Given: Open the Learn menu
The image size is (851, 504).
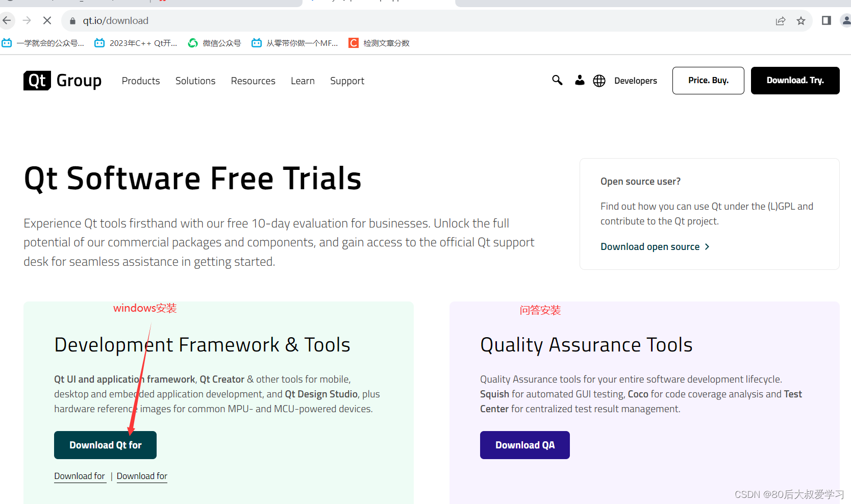Looking at the screenshot, I should (303, 81).
